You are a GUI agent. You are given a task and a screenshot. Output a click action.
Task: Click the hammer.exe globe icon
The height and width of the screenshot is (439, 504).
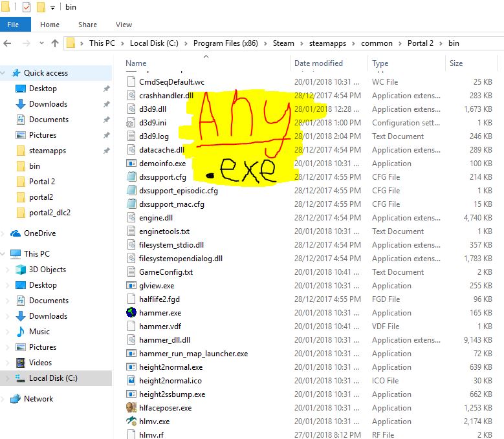tap(131, 312)
